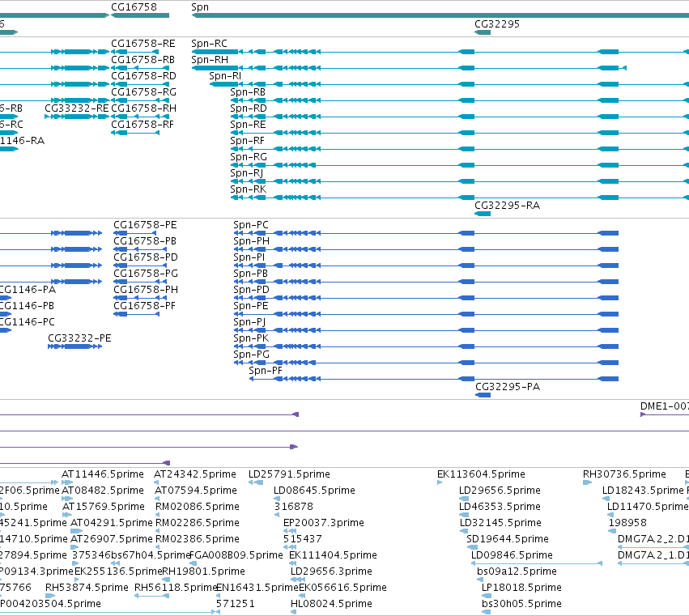Click protein Spn-PI label

point(249,257)
